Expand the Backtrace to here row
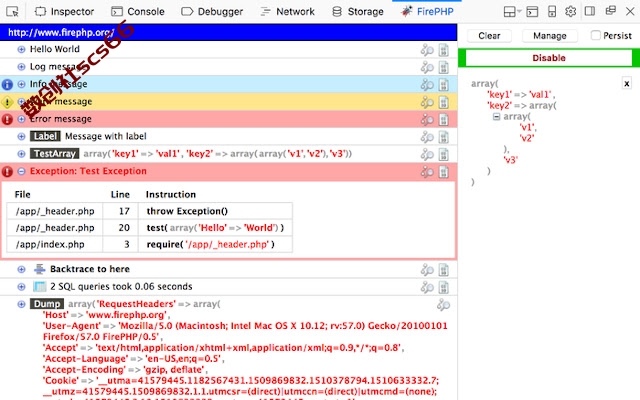The image size is (640, 400). pos(21,269)
